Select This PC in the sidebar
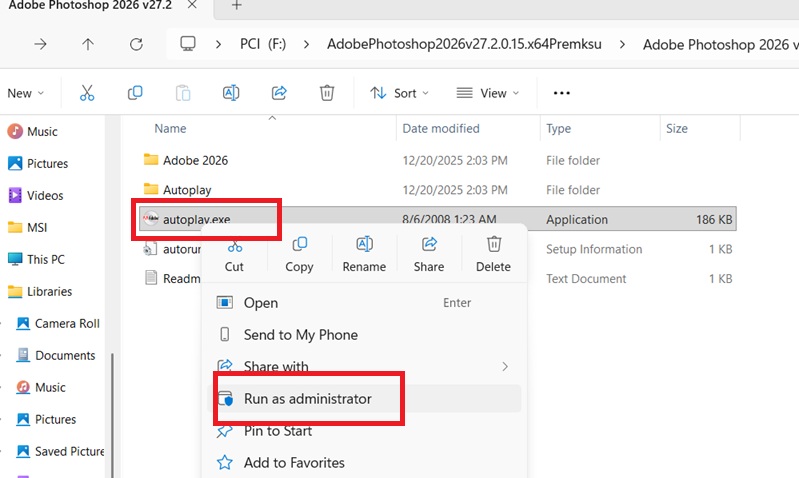 (x=36, y=259)
